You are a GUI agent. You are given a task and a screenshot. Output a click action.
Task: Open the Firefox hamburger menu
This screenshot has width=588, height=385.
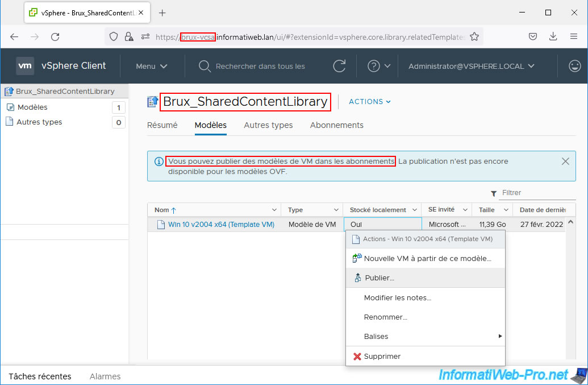574,36
